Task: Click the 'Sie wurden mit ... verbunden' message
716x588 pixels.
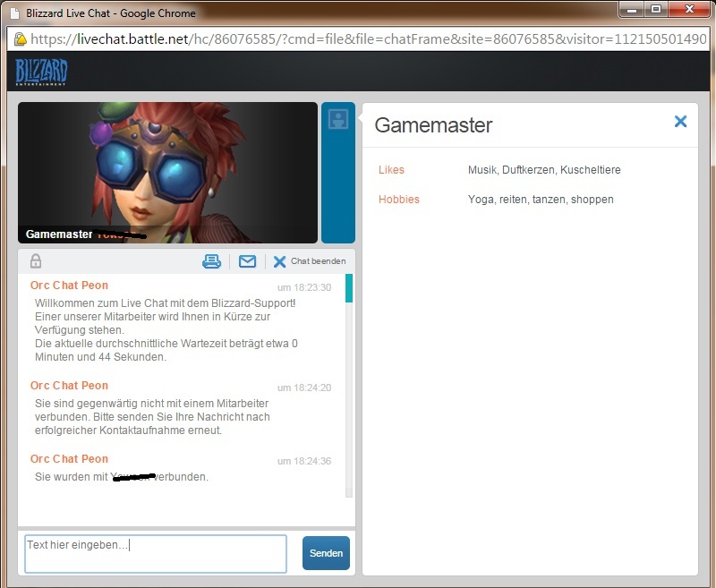Action: pos(122,477)
